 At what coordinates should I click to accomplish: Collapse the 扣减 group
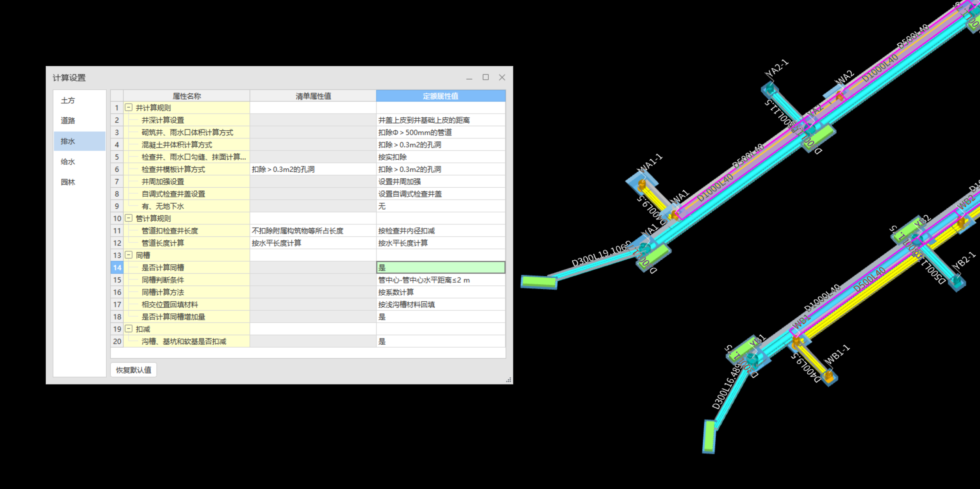click(x=129, y=329)
